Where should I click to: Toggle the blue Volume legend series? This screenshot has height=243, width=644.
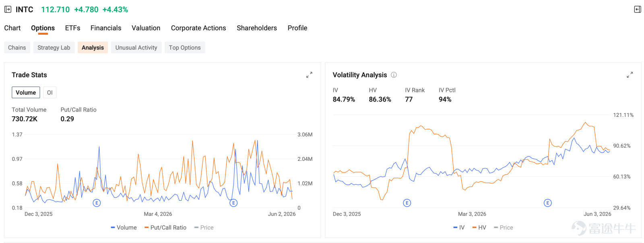coord(124,228)
